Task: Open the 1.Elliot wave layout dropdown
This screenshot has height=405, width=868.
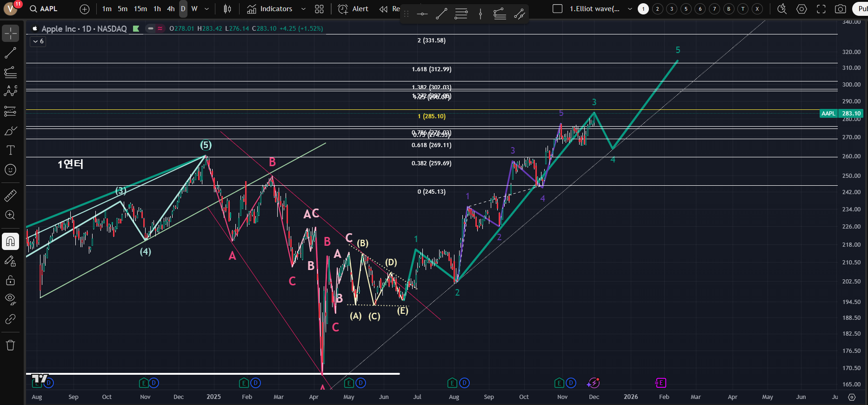Action: click(x=630, y=9)
